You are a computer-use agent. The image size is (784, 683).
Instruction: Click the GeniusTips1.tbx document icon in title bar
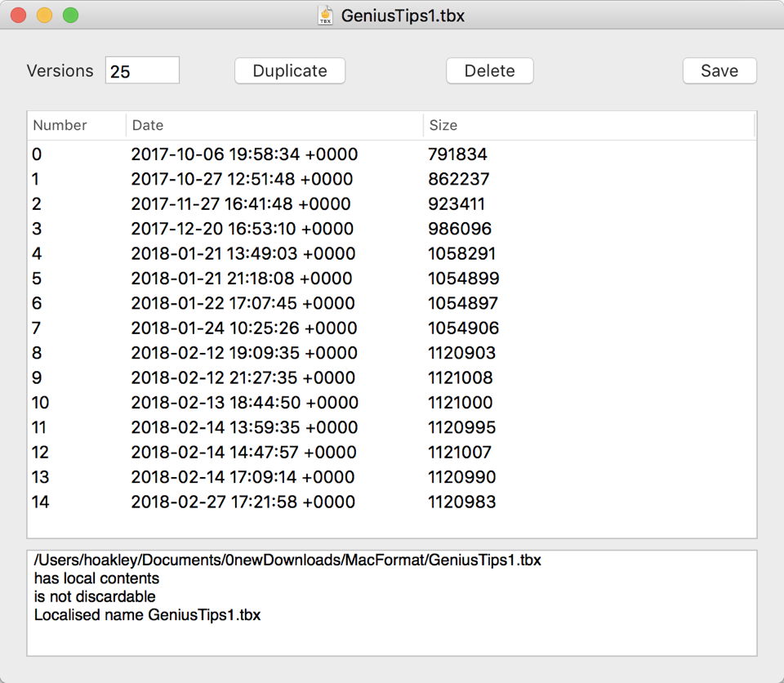tap(325, 16)
